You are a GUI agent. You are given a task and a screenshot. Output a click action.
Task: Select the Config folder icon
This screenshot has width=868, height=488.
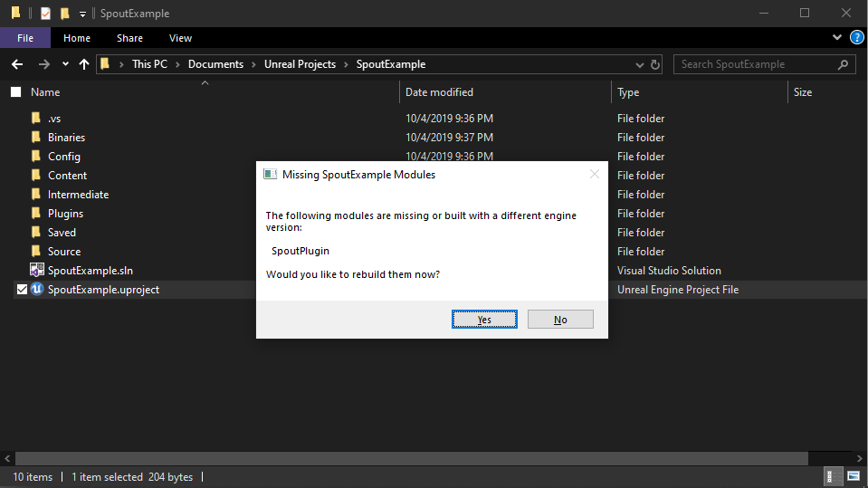36,157
